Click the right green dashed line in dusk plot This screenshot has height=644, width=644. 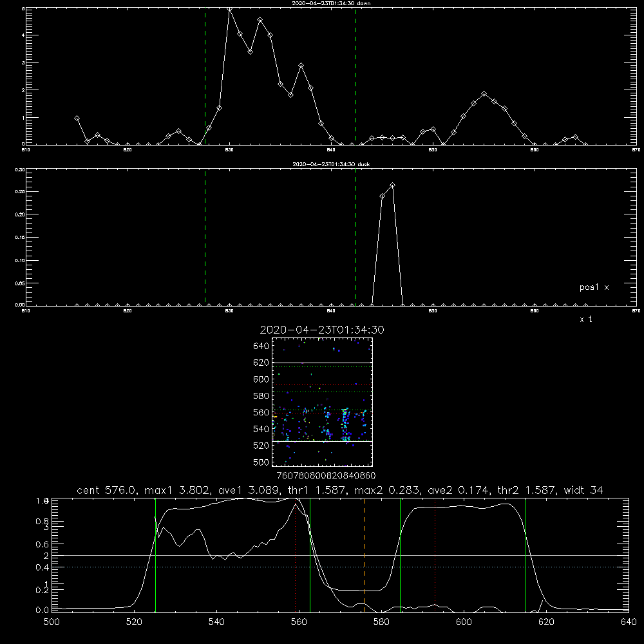tap(355, 237)
